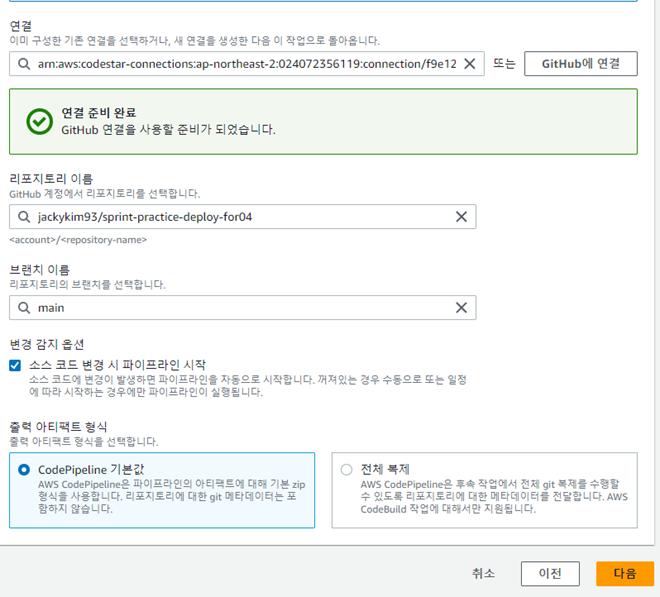Open the connection ARN combo box
The width and height of the screenshot is (660, 597).
click(247, 64)
